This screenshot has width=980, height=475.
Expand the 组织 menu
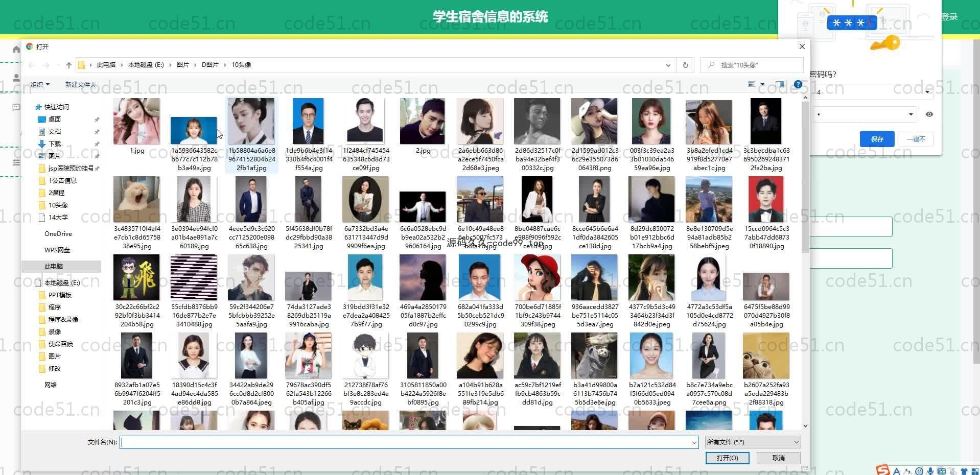40,84
